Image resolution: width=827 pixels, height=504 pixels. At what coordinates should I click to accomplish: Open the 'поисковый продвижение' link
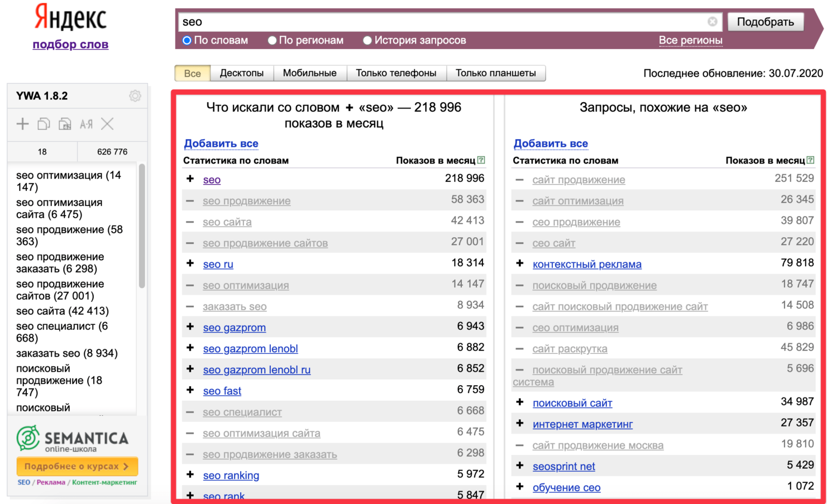(594, 286)
